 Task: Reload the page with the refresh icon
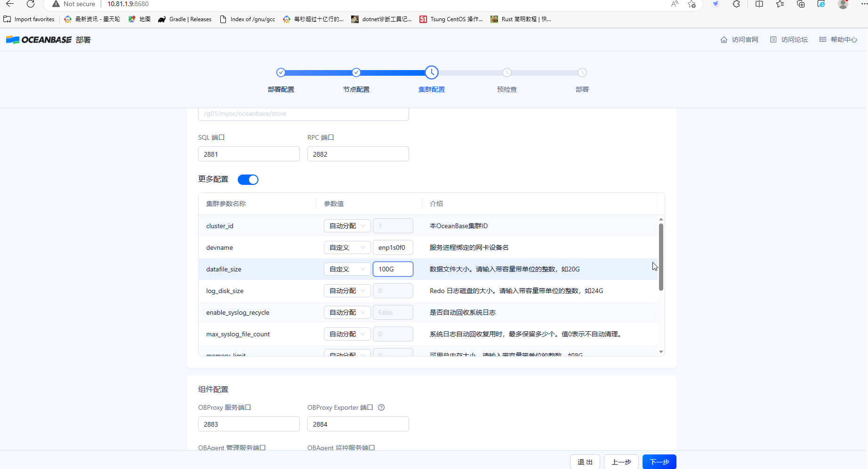(31, 4)
